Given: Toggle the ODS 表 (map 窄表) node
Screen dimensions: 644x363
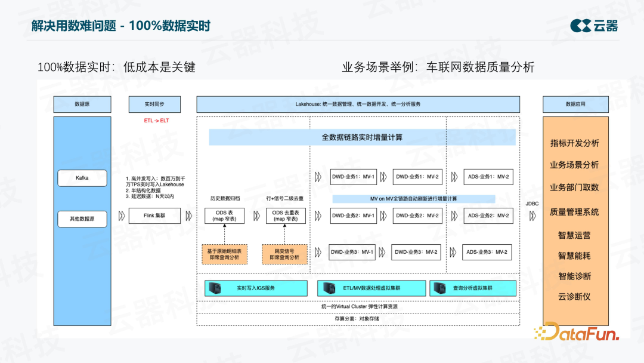Looking at the screenshot, I should point(225,216).
